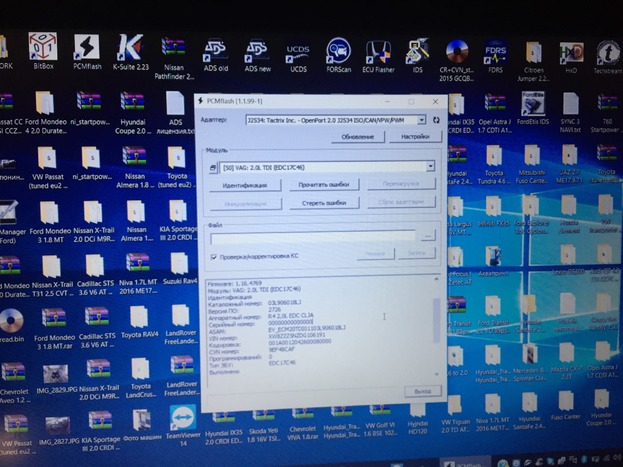623x467 pixels.
Task: Launch the IDS desktop shortcut
Action: 415,52
